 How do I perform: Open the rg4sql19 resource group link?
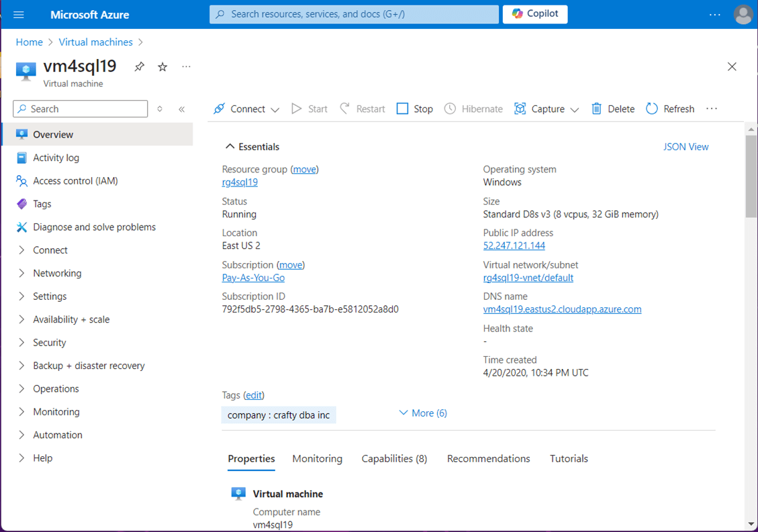tap(240, 182)
